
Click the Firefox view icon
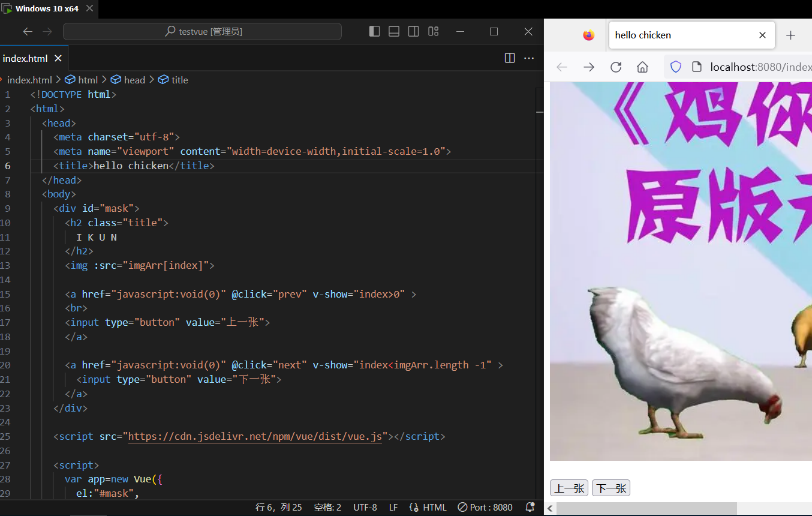589,35
